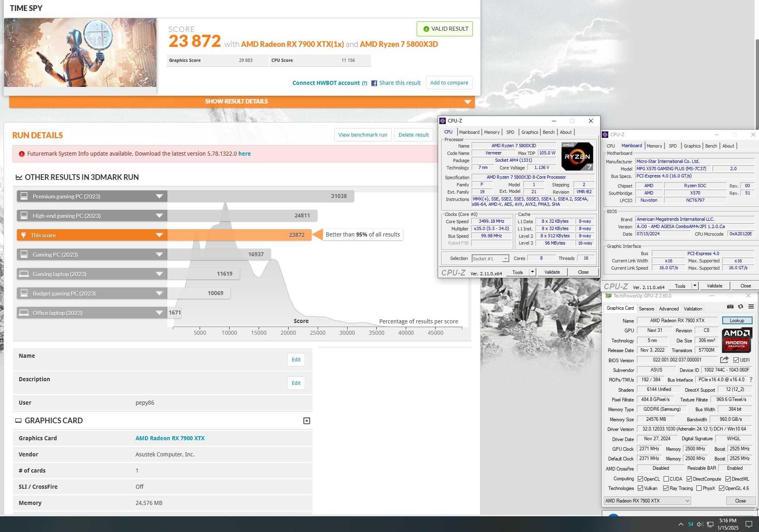The width and height of the screenshot is (759, 532).
Task: Expand Gaming PC (2023) row
Action: click(x=159, y=255)
